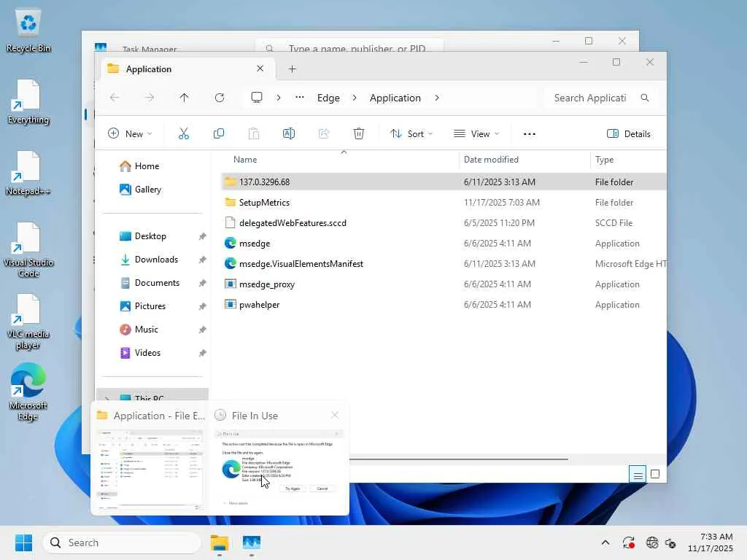Go forward with the right arrow
Image resolution: width=747 pixels, height=560 pixels.
pyautogui.click(x=150, y=98)
